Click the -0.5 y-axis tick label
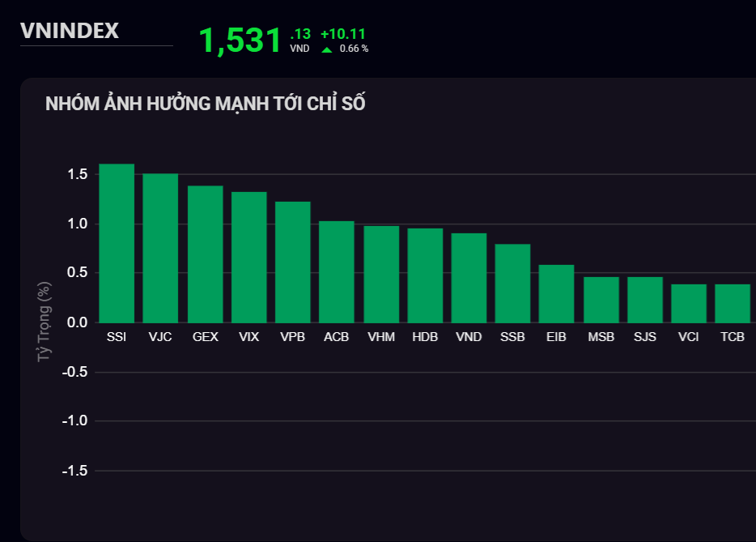Image resolution: width=756 pixels, height=542 pixels. [74, 372]
